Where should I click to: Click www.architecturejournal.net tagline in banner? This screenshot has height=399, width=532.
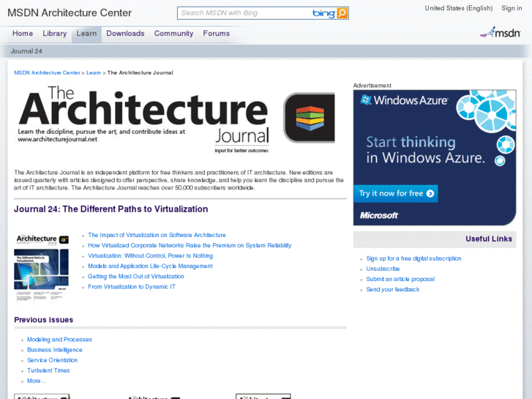tap(57, 139)
